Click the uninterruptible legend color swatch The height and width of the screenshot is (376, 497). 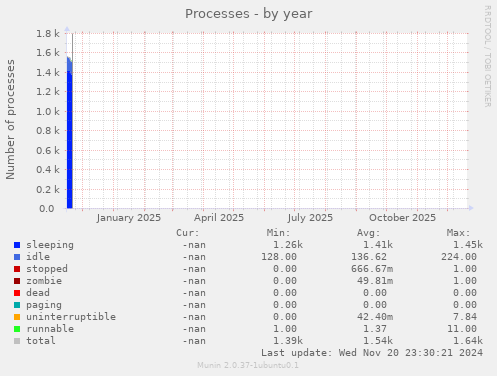pyautogui.click(x=17, y=317)
